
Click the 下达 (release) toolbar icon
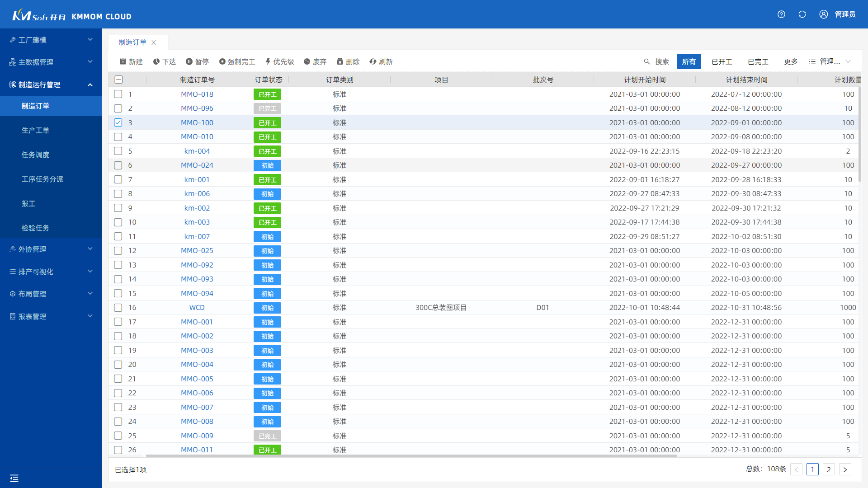[156, 61]
